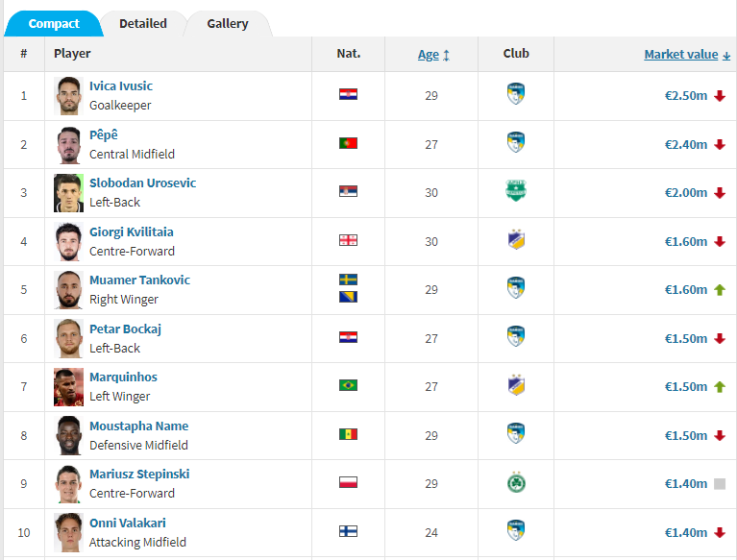Click the Finland flag for Onni Valakari
This screenshot has width=737, height=560.
[348, 531]
